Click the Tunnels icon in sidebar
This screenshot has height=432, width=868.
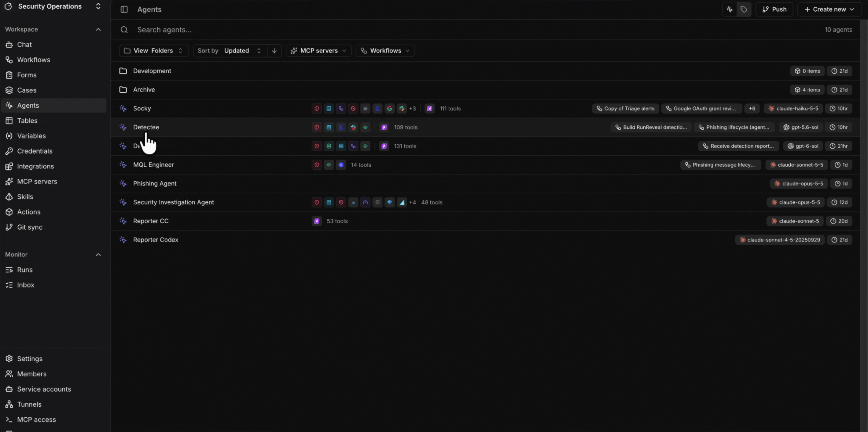(x=9, y=404)
